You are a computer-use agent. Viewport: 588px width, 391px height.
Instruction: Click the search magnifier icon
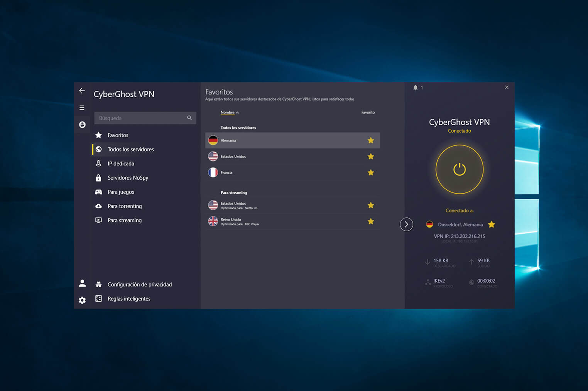tap(189, 118)
